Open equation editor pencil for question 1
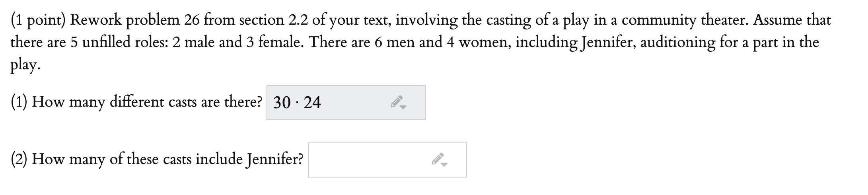Screen dimensions: 868x195 point(396,102)
